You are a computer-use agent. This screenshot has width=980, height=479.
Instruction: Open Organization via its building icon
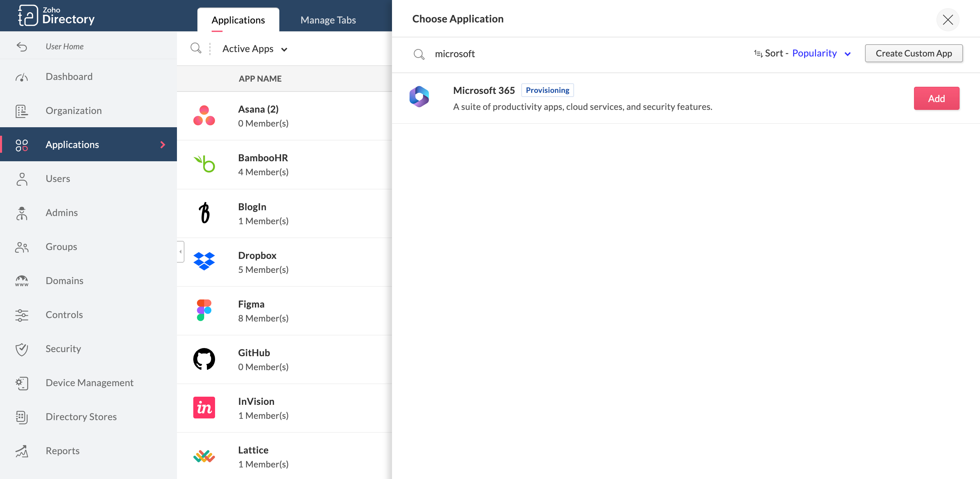(x=22, y=111)
